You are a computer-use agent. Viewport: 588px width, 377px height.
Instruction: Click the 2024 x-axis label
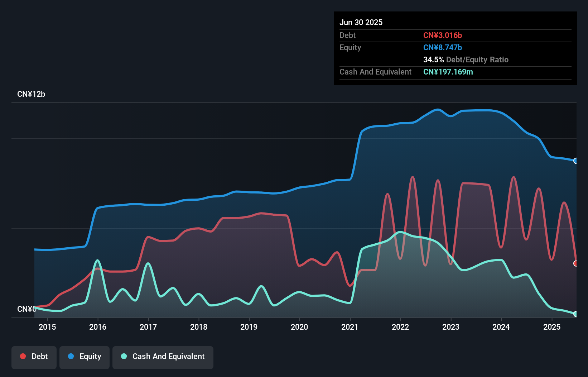pos(501,327)
